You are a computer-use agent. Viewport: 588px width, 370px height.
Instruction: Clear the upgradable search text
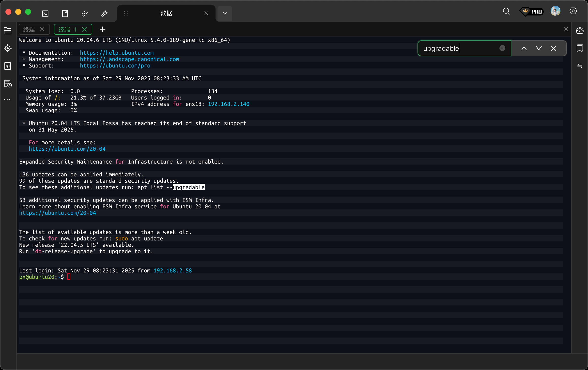502,48
